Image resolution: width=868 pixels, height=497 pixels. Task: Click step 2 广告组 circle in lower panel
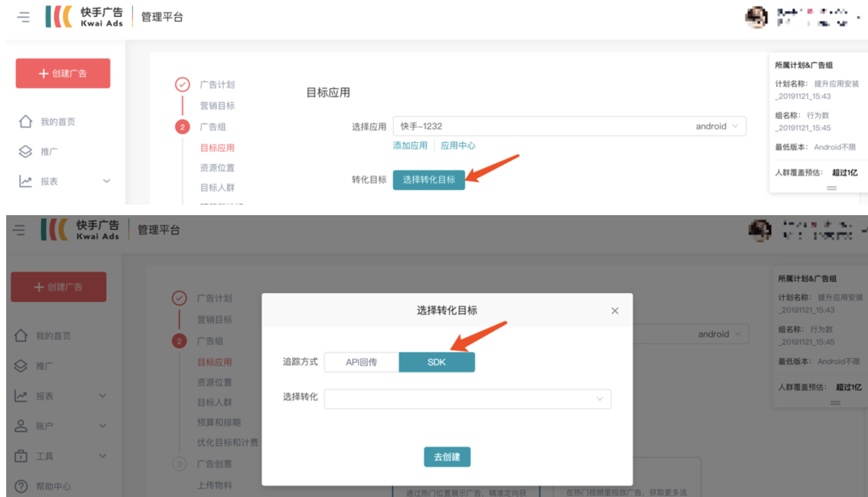179,341
